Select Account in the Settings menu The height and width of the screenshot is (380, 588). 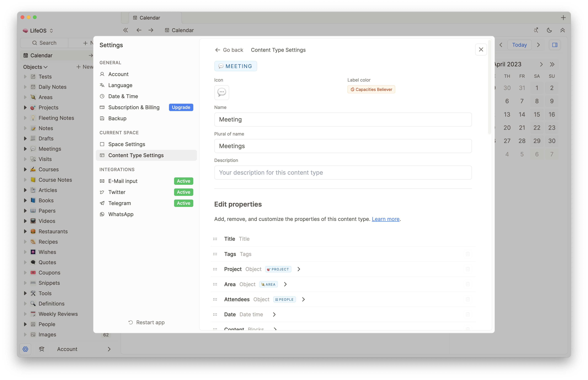118,74
